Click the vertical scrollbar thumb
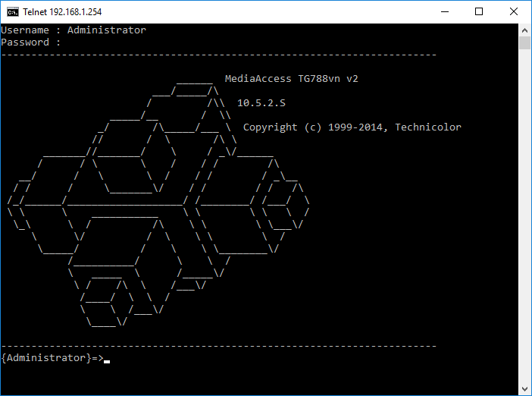This screenshot has width=532, height=396. tap(524, 42)
